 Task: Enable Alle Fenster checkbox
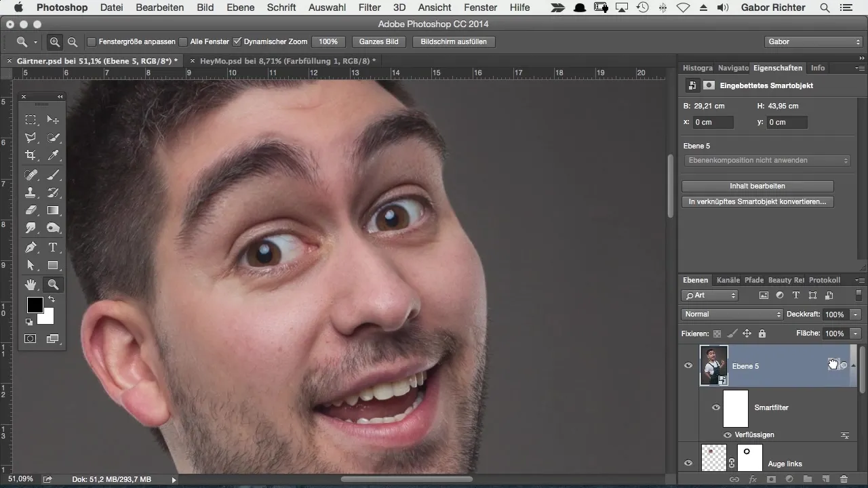click(x=183, y=41)
